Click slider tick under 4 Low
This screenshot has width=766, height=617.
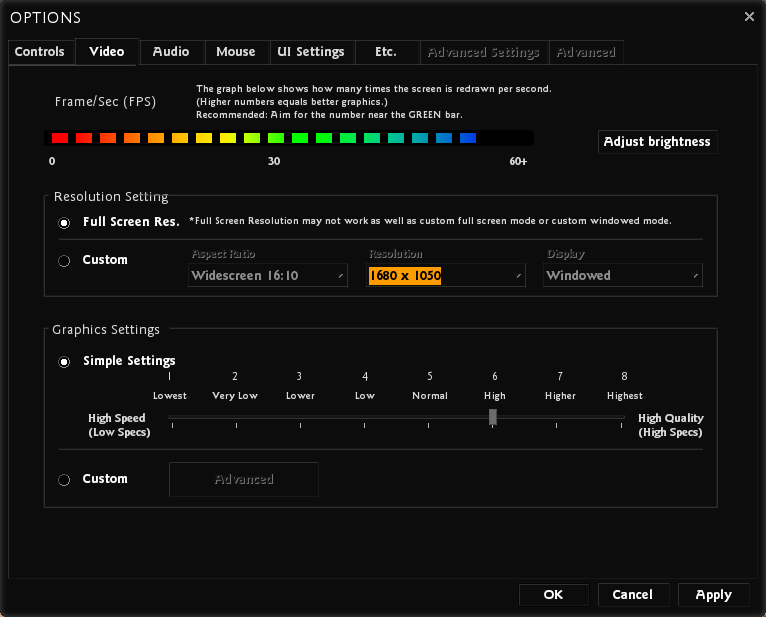pos(364,425)
